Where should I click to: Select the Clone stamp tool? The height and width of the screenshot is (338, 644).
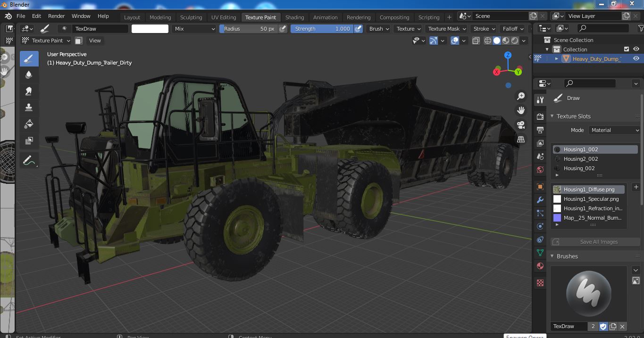pos(29,107)
